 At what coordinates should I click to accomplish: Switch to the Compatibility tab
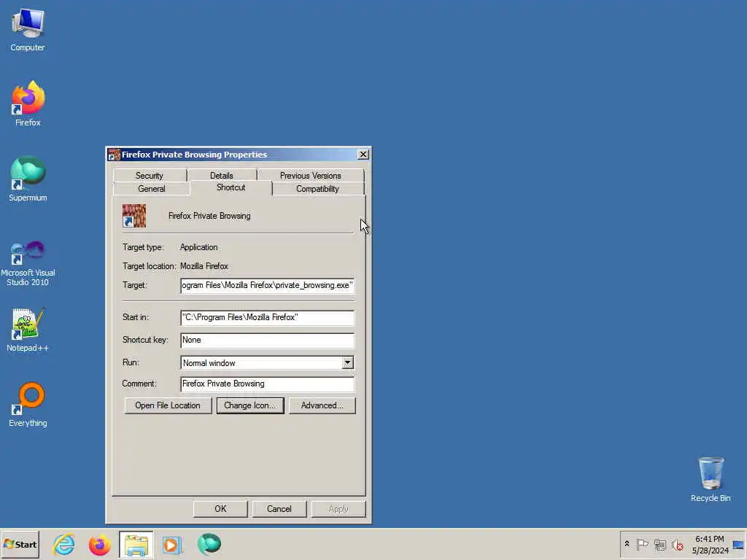coord(318,189)
